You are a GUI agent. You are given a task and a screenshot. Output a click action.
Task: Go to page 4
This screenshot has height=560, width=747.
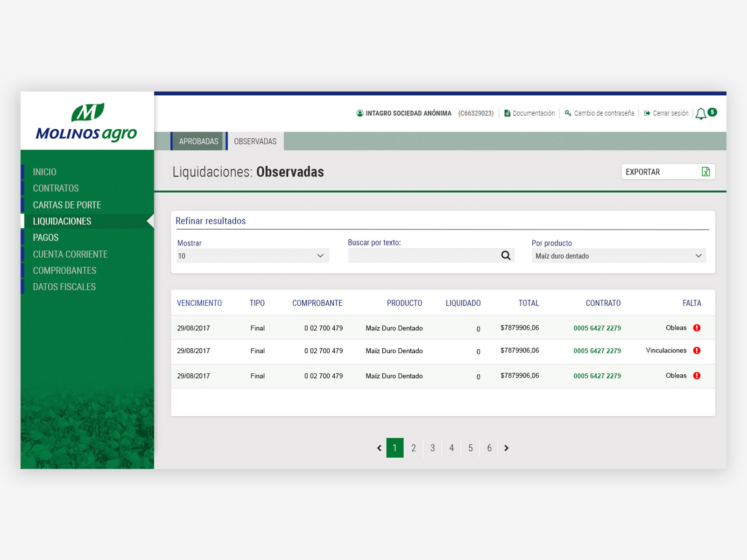tap(451, 448)
